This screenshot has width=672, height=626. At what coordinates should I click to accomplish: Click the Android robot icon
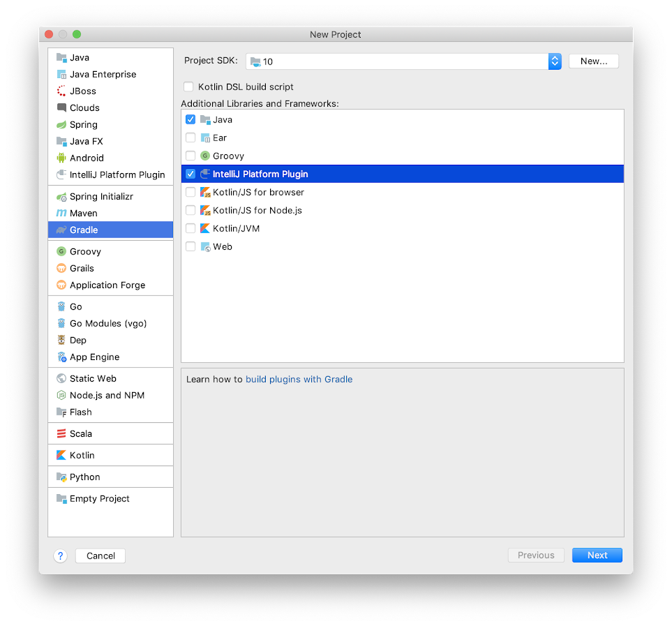click(x=61, y=158)
